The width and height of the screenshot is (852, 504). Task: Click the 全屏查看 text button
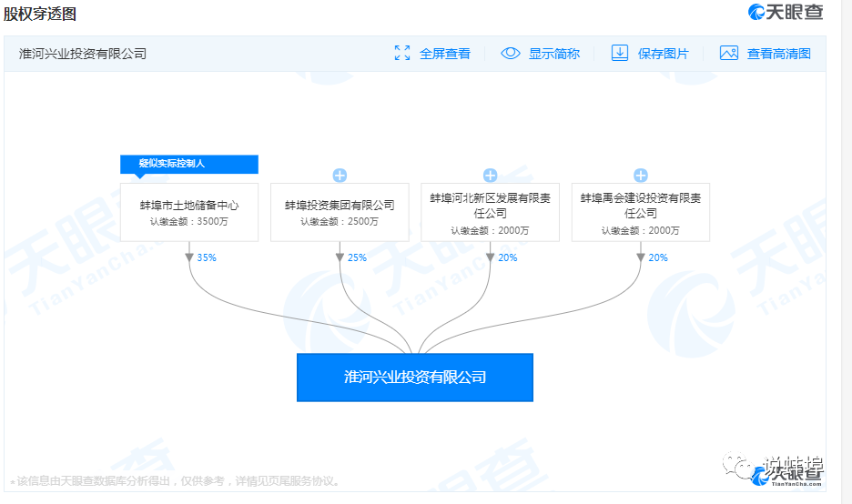445,54
